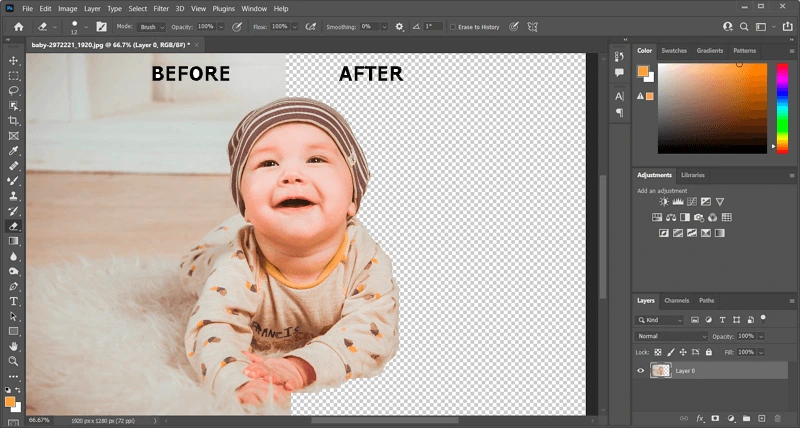This screenshot has height=428, width=800.
Task: Select the Move tool
Action: tap(13, 61)
